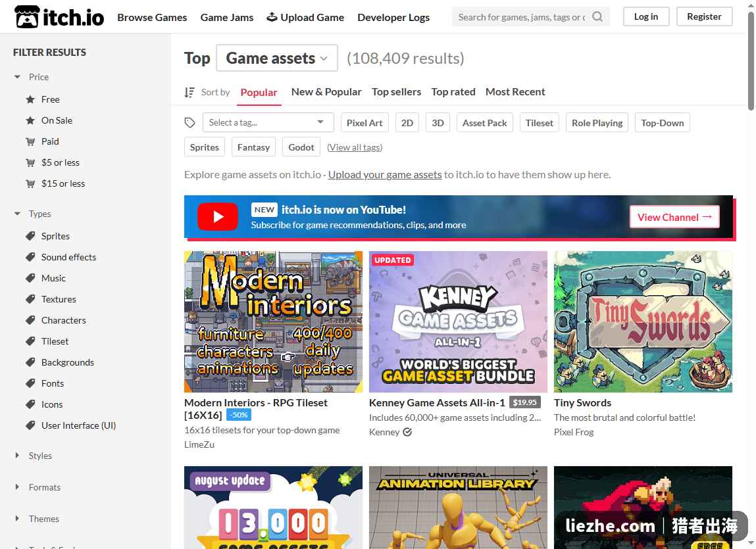Viewport: 756px width, 549px height.
Task: Select the Godot tag button
Action: (301, 147)
